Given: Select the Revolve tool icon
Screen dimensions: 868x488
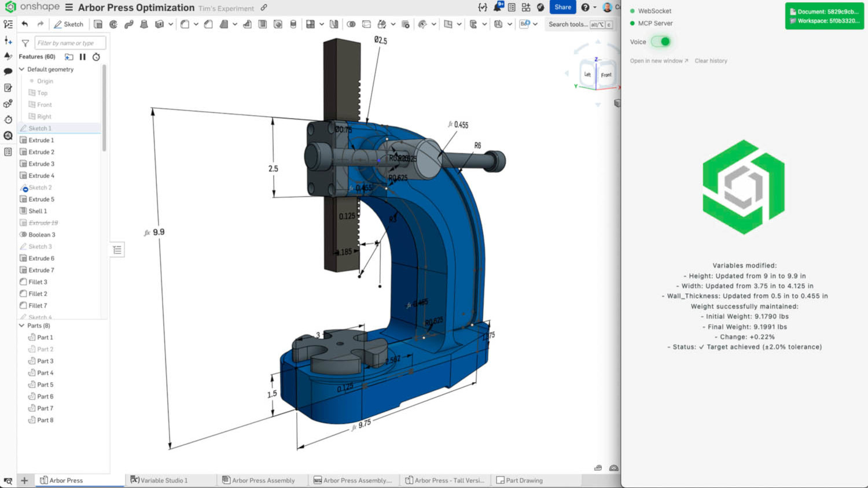Looking at the screenshot, I should pyautogui.click(x=113, y=24).
